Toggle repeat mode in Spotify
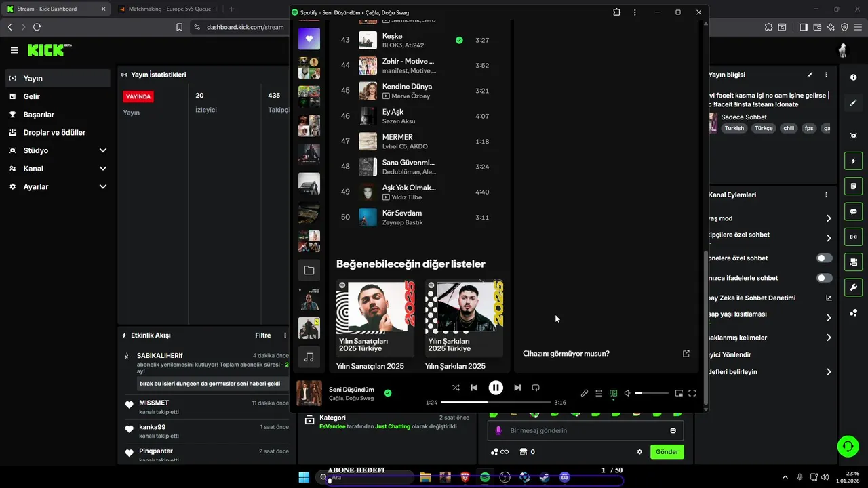 click(x=536, y=388)
